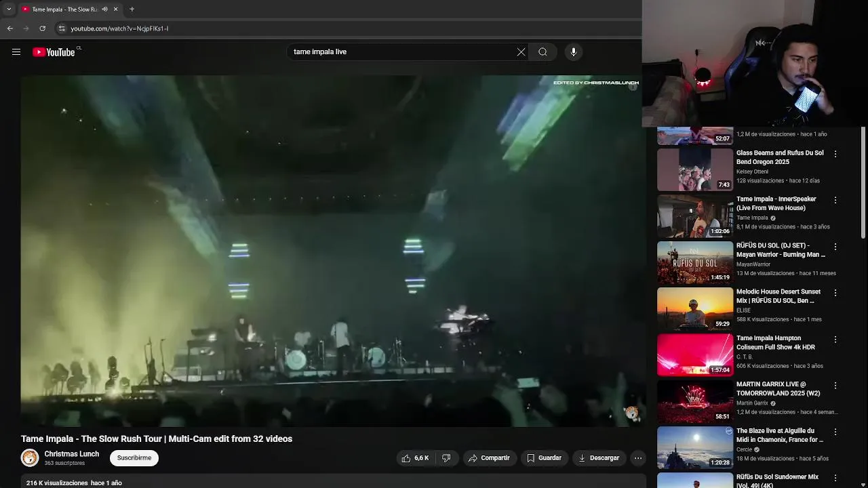Open the Kelsey Otteni channel link
This screenshot has height=488, width=868.
point(753,172)
